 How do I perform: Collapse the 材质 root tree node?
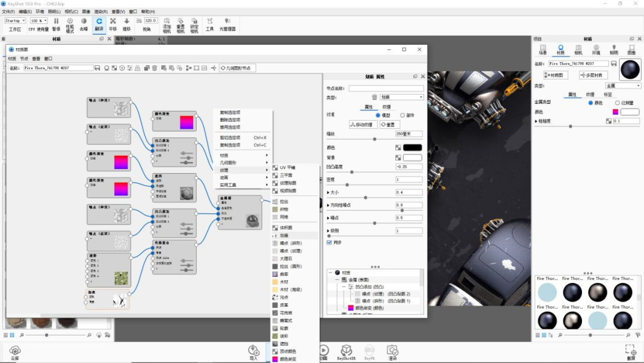(330, 273)
